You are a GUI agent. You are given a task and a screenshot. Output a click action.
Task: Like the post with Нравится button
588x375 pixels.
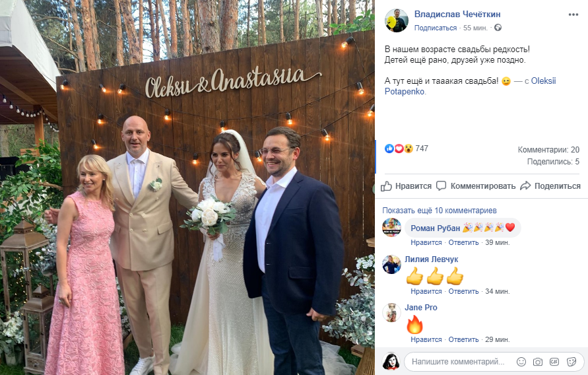[406, 186]
